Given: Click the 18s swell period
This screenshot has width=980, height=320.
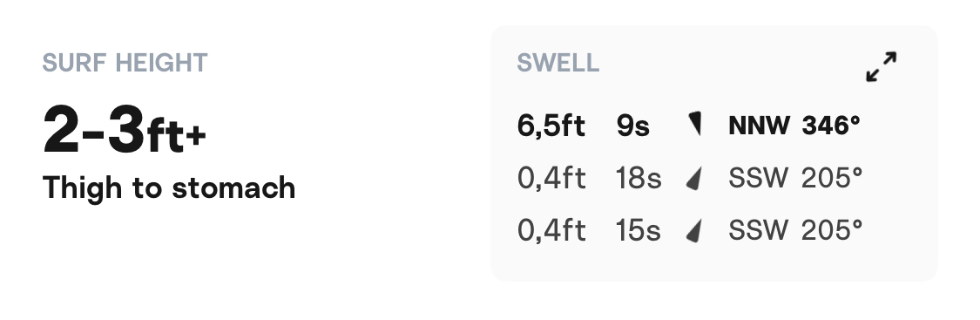Looking at the screenshot, I should 639,178.
